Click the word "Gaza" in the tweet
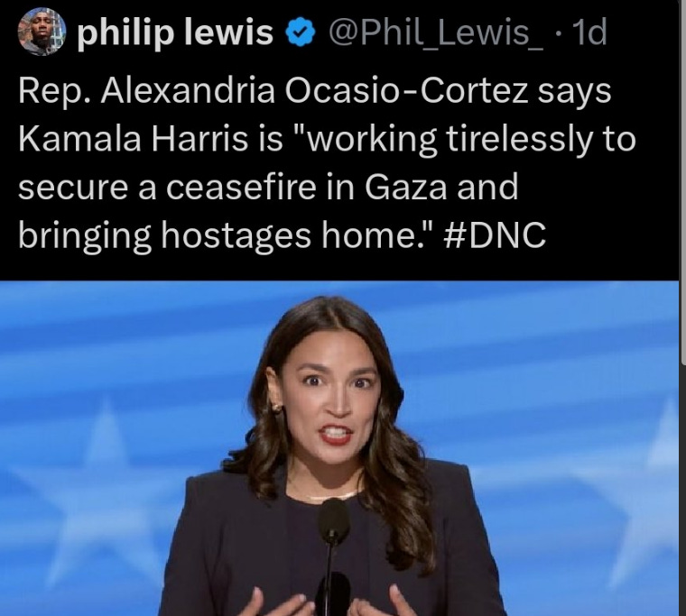Image resolution: width=686 pixels, height=616 pixels. [x=405, y=187]
